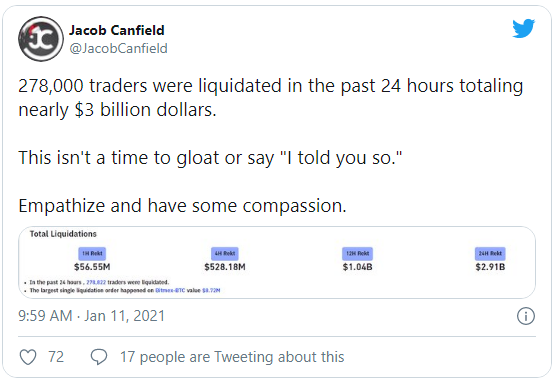Open Jacob Canfield's profile avatar
Viewport: 558px width, 382px height.
[41, 39]
